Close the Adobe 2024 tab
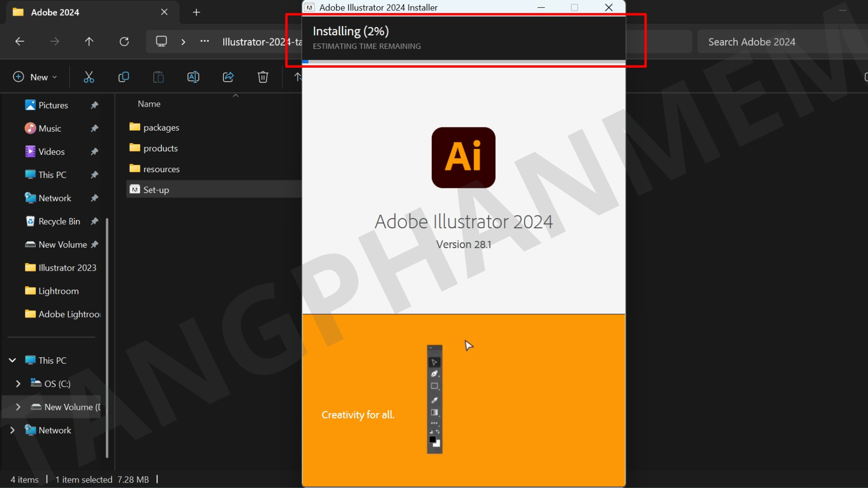 (x=164, y=12)
